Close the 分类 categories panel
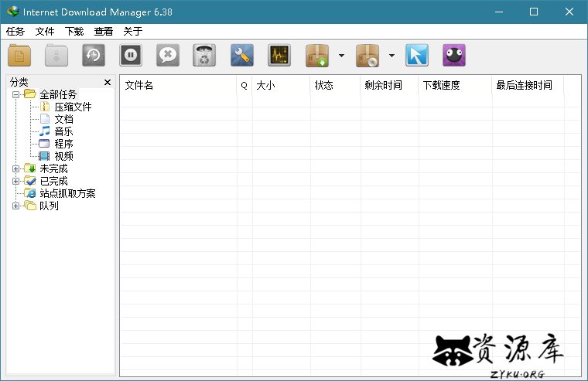The height and width of the screenshot is (381, 588). click(108, 82)
